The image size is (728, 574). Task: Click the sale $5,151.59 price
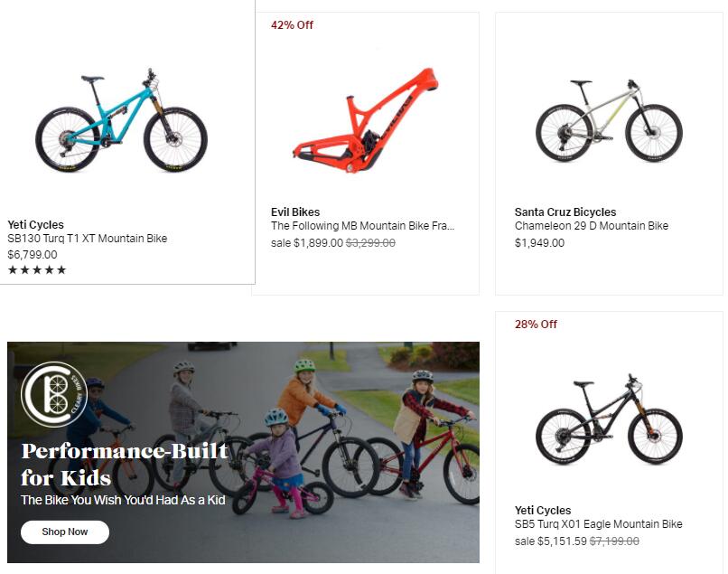tap(551, 541)
